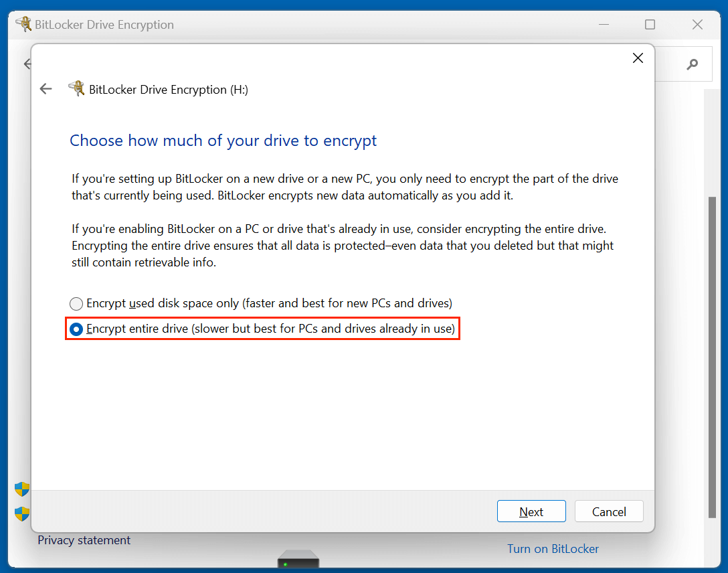Open search using the magnifier icon
Screen dimensions: 728x573
coord(692,64)
